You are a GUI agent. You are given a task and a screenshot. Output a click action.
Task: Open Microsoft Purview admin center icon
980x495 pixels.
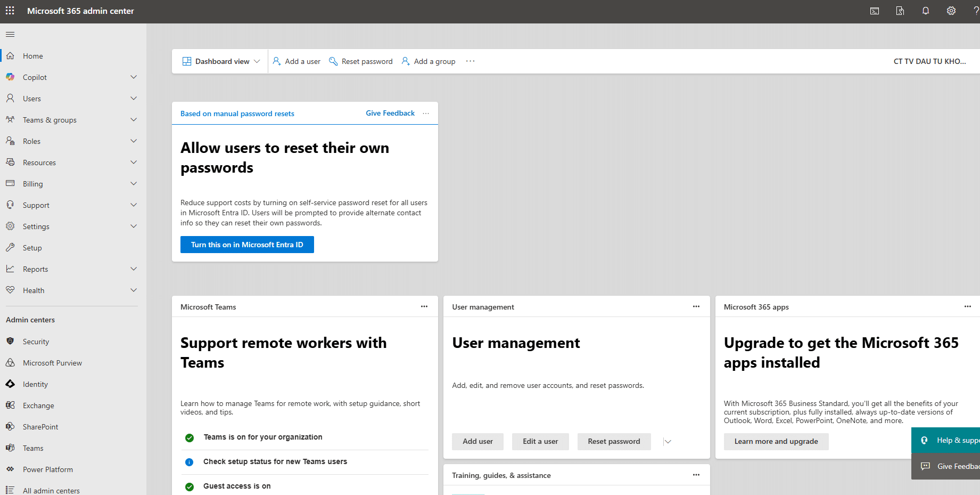pyautogui.click(x=10, y=363)
